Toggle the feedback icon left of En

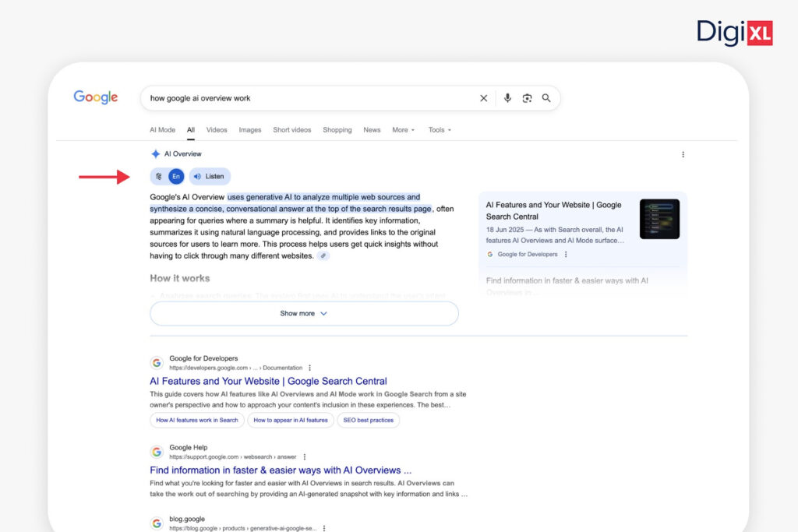158,176
